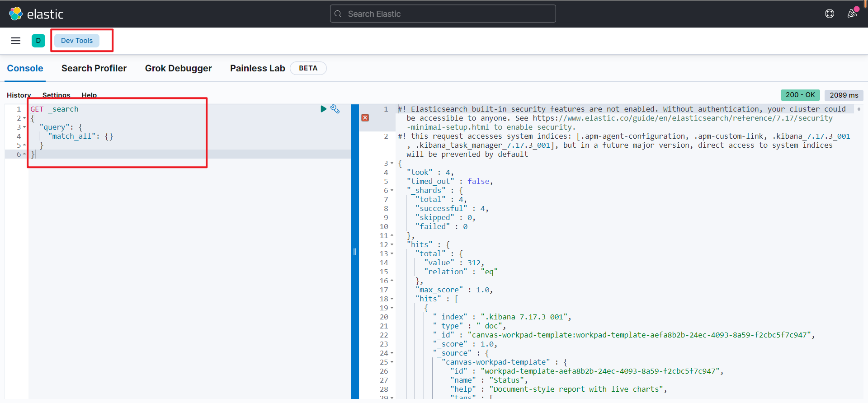Switch to the Console tab
Image resolution: width=868 pixels, height=403 pixels.
pyautogui.click(x=25, y=68)
